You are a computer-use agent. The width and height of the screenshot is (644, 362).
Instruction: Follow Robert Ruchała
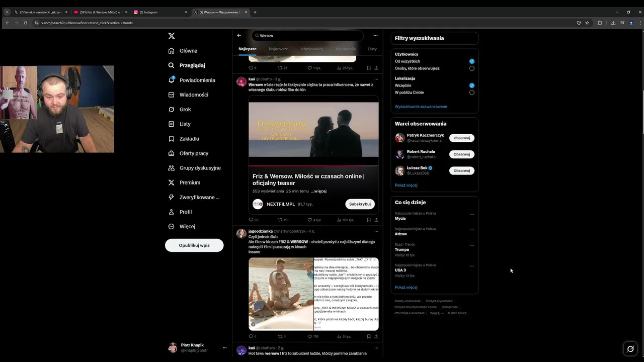[x=461, y=154]
